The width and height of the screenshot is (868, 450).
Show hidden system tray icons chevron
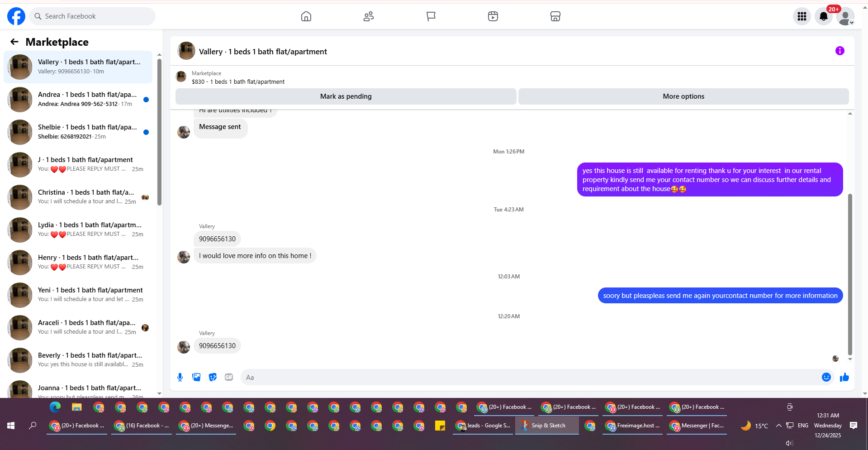[x=778, y=426]
